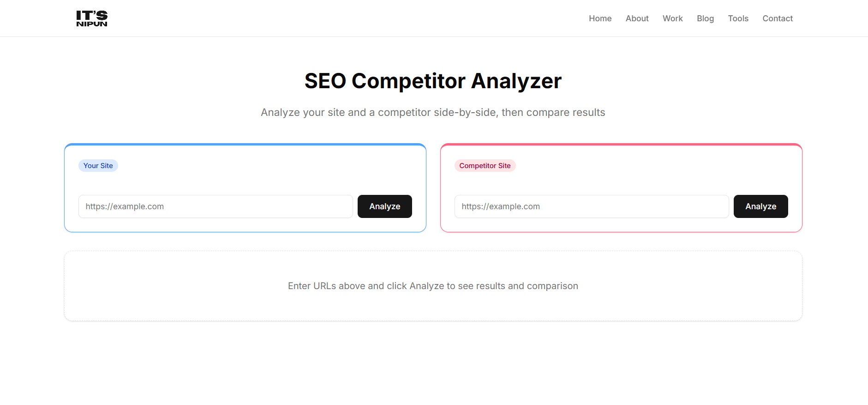
Task: Click the Analyze button for Your Site
Action: (384, 206)
